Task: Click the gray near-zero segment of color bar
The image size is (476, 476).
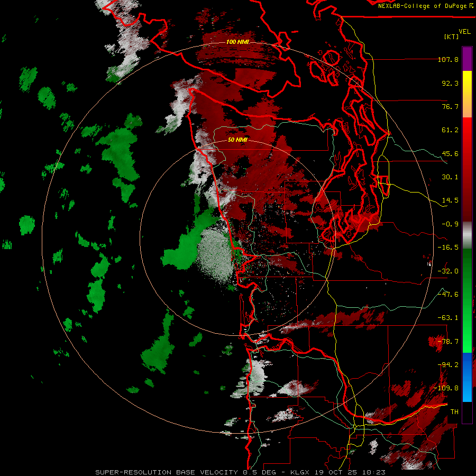Action: click(467, 235)
